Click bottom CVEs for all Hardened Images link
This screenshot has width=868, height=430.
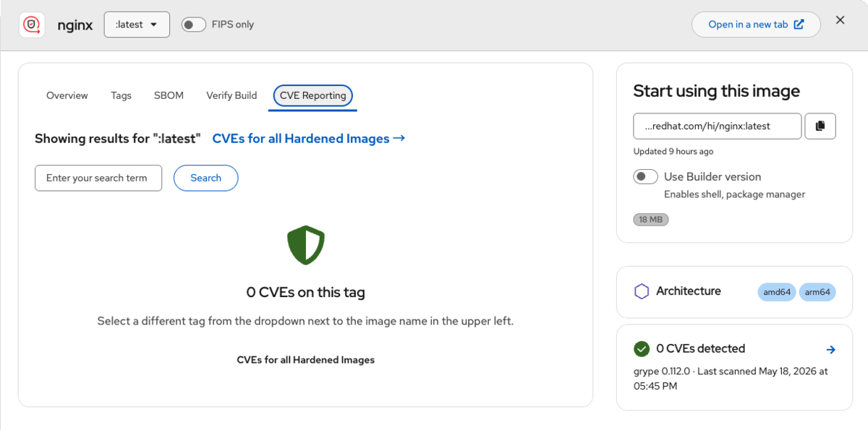click(306, 359)
